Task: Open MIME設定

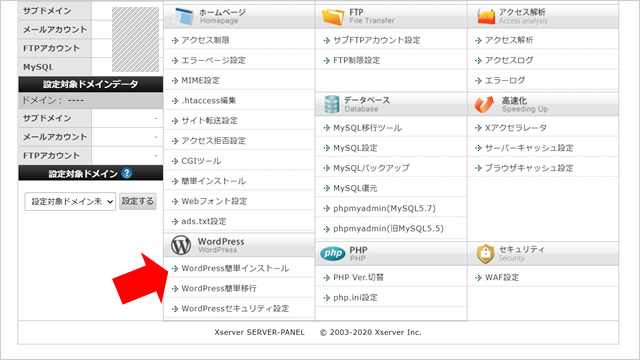Action: click(x=200, y=80)
